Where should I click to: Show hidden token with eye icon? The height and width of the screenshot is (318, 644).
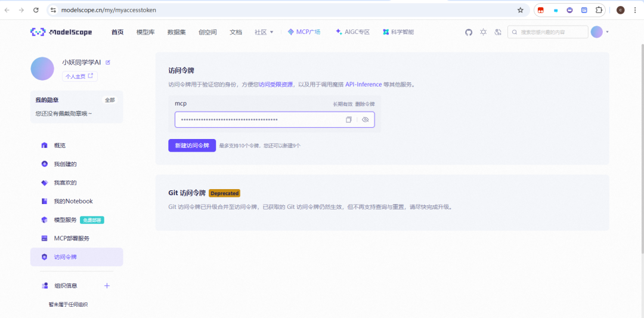366,119
